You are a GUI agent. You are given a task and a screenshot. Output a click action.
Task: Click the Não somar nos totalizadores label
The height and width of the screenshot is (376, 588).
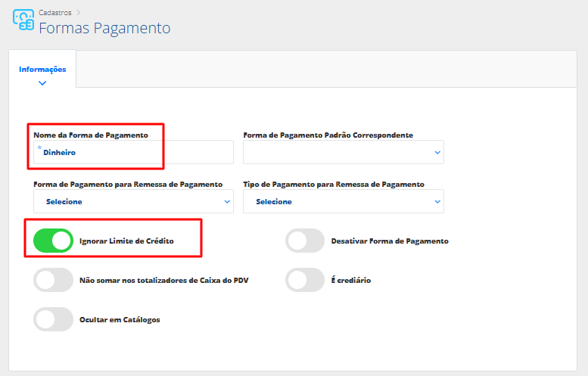[x=164, y=280]
